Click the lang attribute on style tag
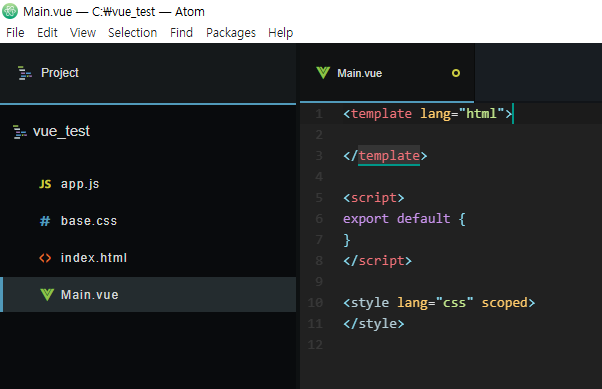Viewport: 602px width, 389px height. [x=412, y=303]
